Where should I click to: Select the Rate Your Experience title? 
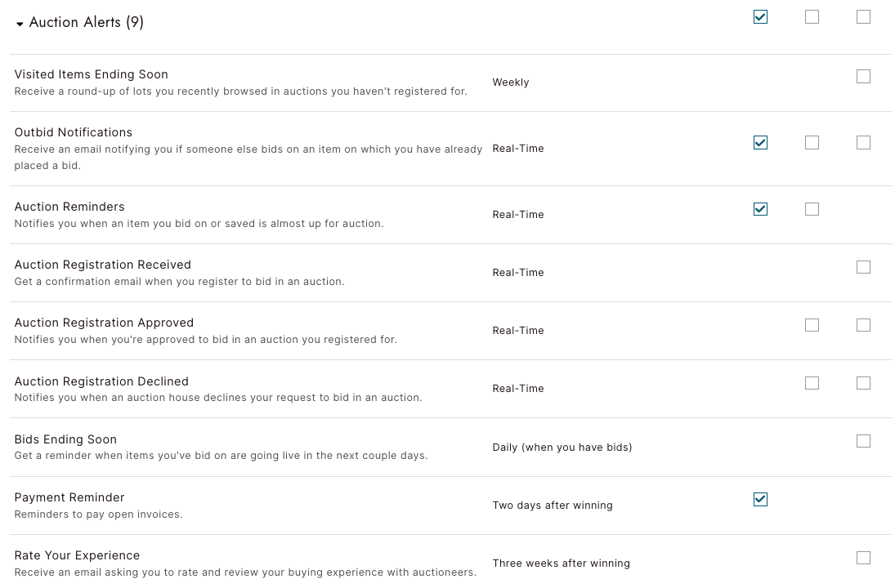click(x=77, y=555)
